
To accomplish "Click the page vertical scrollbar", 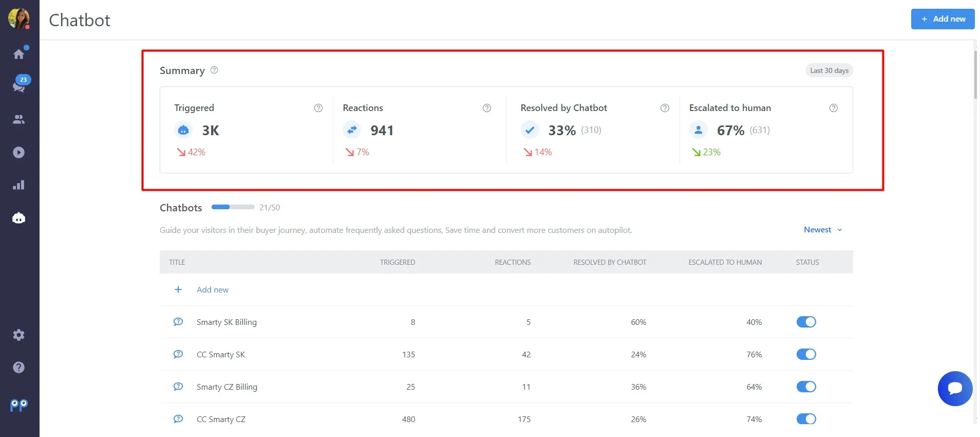I will point(975,75).
